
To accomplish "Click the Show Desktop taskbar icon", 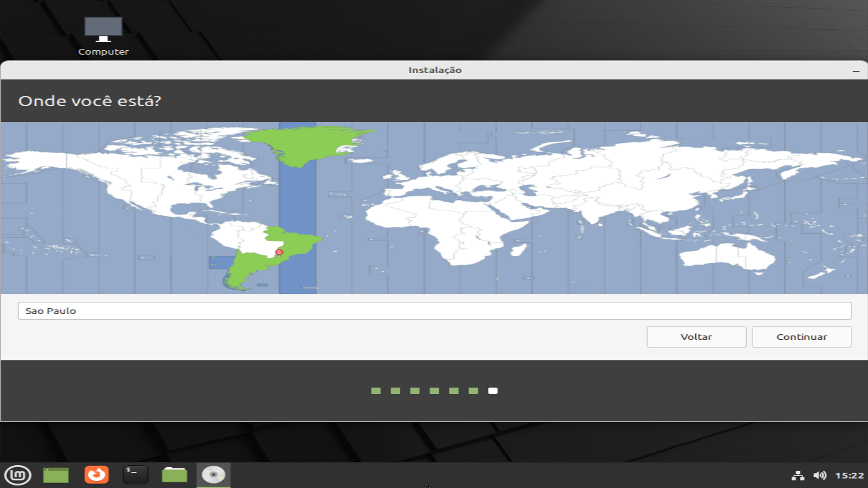I will coord(56,475).
